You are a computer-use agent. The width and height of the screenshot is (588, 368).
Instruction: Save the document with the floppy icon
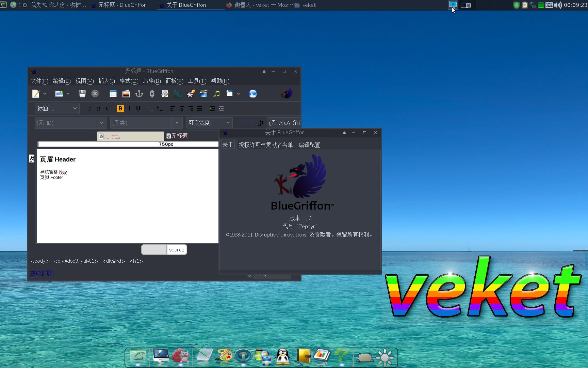click(82, 94)
